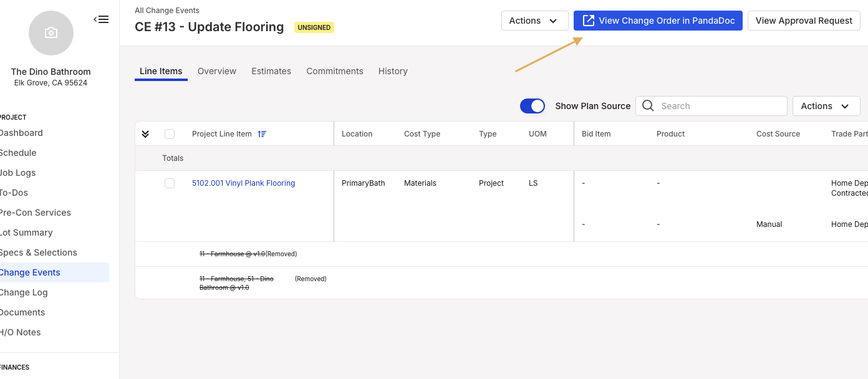
Task: Click the Location column header
Action: [357, 134]
